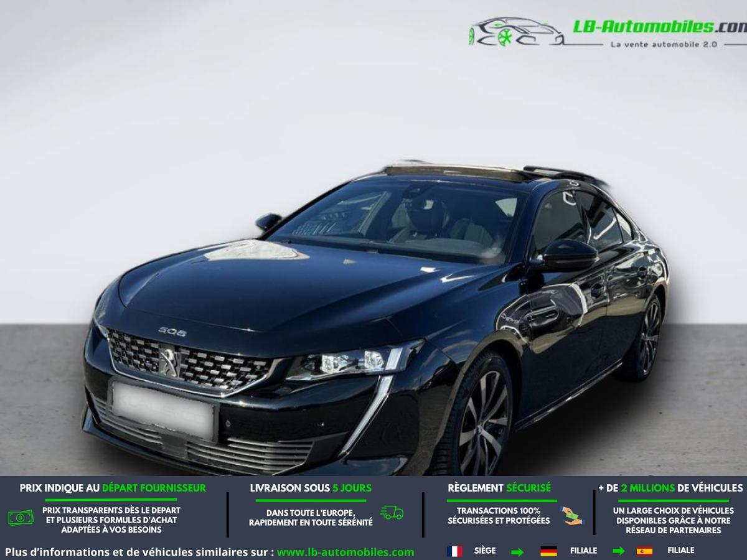747x560 pixels.
Task: Click the heading 'PRIX INDIQUE AU DÉPART FOURNISSEUR'
Action: tap(113, 488)
